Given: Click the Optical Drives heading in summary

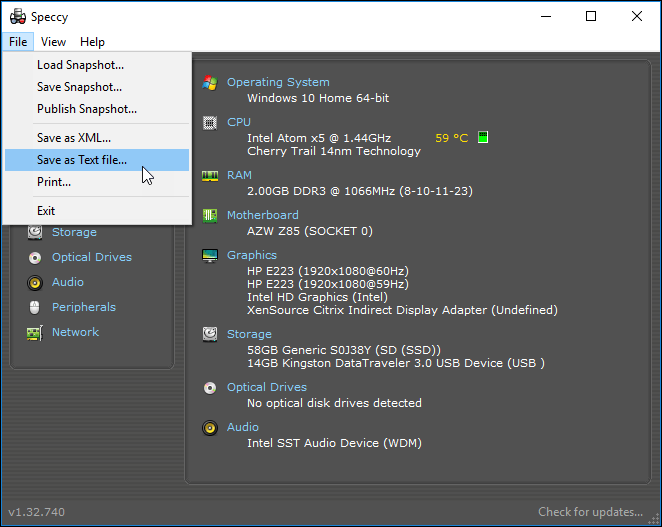Looking at the screenshot, I should click(267, 387).
